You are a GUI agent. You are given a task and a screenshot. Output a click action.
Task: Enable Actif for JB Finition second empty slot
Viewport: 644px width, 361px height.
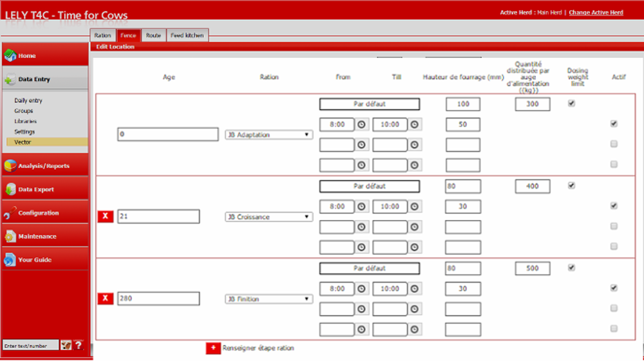coord(614,308)
